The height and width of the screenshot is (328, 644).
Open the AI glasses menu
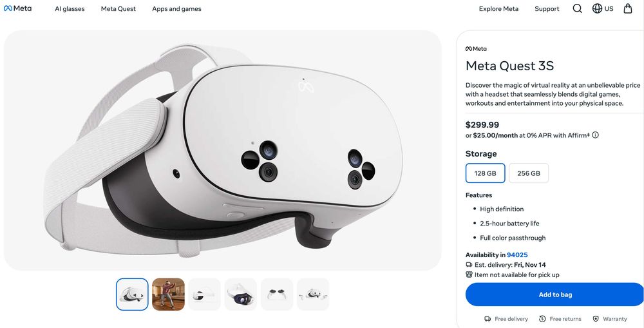(70, 9)
